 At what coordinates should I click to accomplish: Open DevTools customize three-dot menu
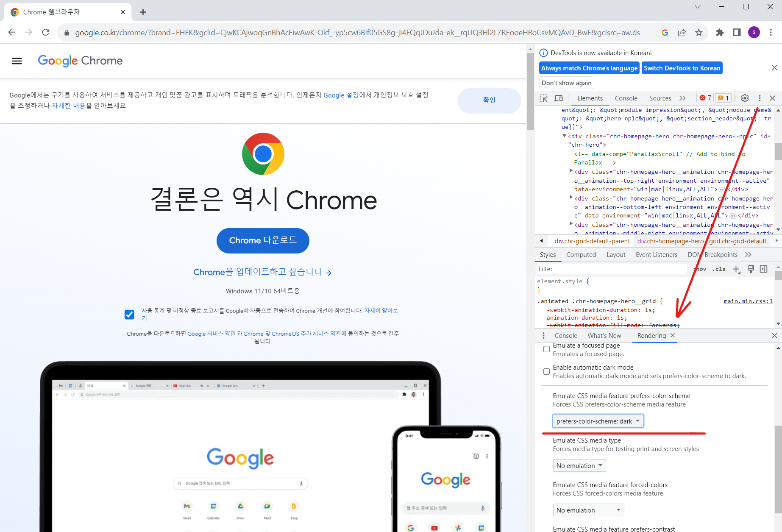click(760, 98)
